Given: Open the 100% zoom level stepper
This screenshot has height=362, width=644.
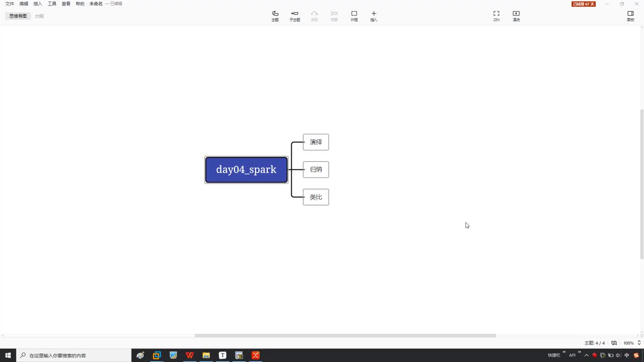Looking at the screenshot, I should click(x=639, y=343).
